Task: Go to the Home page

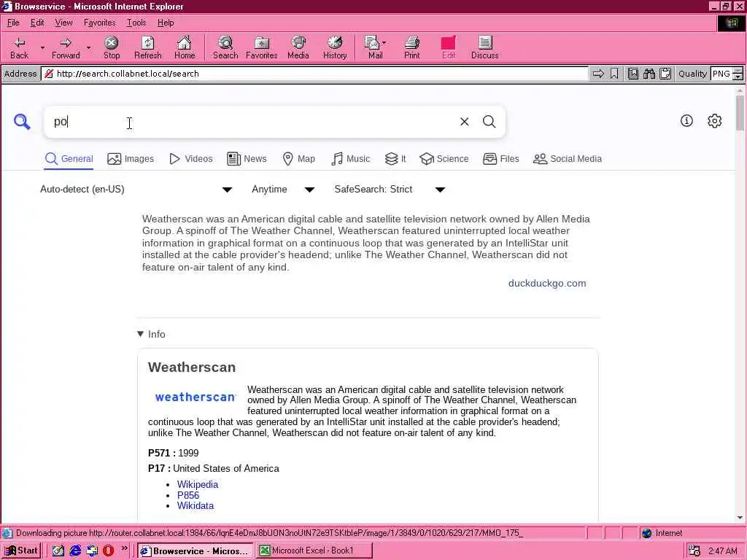Action: coord(185,48)
